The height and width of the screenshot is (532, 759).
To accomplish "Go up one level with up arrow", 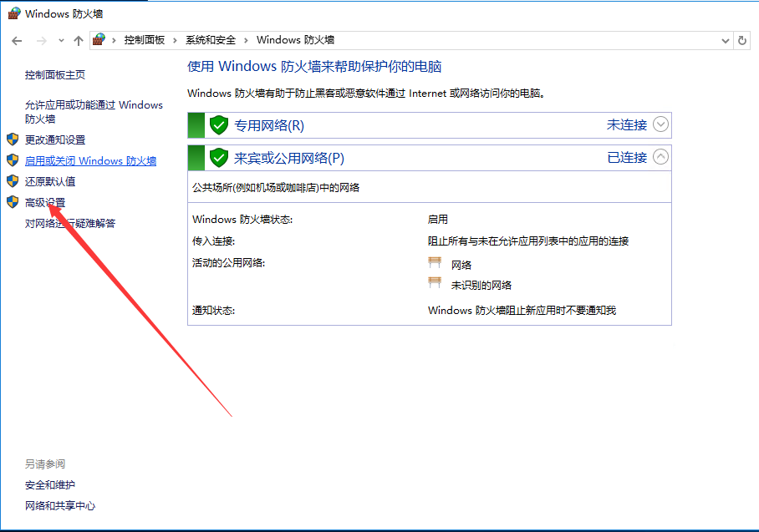I will tap(79, 41).
